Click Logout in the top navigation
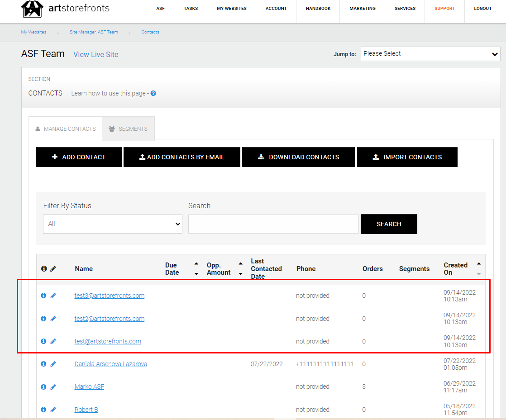Image resolution: width=506 pixels, height=420 pixels. [x=483, y=9]
